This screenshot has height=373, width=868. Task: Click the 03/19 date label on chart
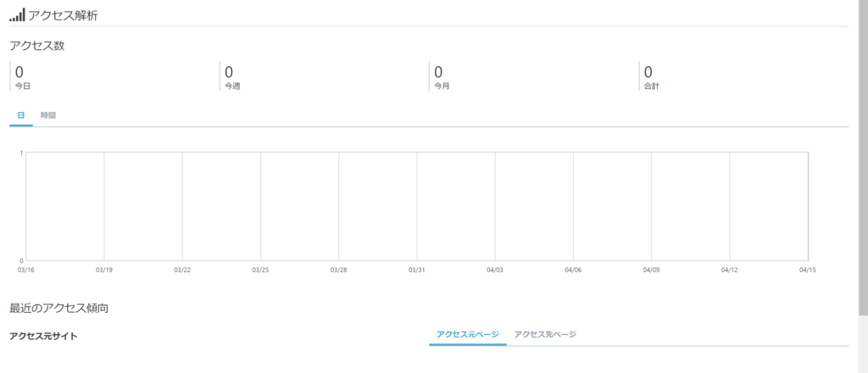click(104, 270)
